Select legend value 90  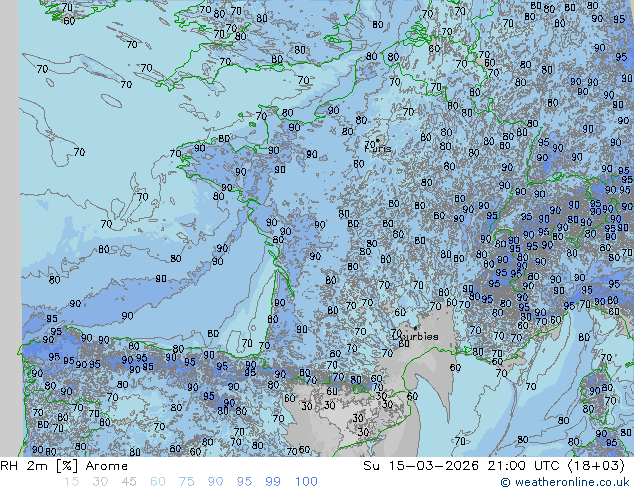pos(216,482)
